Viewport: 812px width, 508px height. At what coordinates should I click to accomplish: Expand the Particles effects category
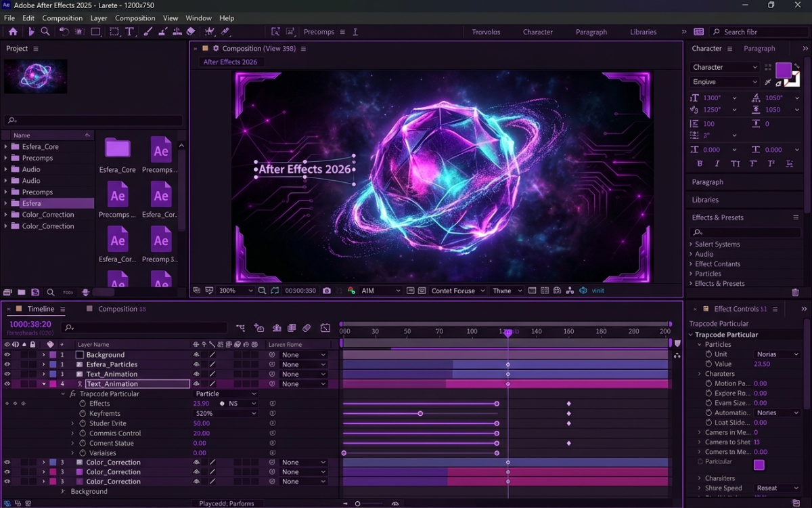click(x=691, y=274)
